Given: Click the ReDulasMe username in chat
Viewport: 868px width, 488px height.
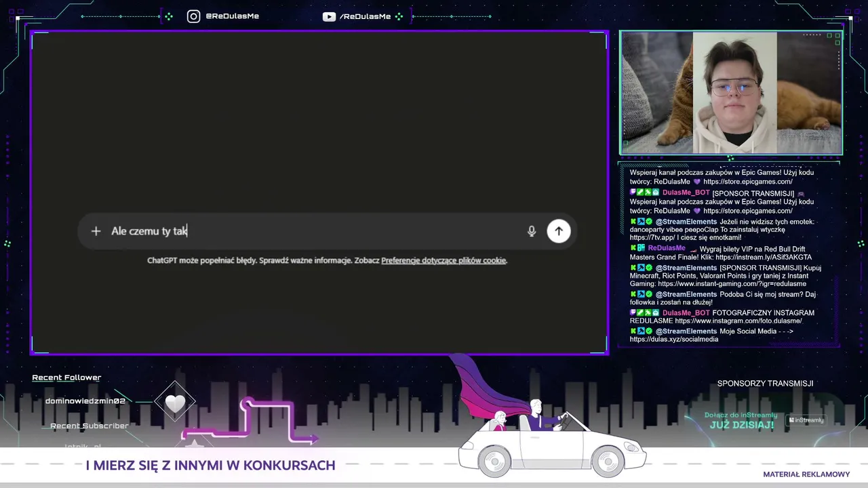Looking at the screenshot, I should click(667, 248).
